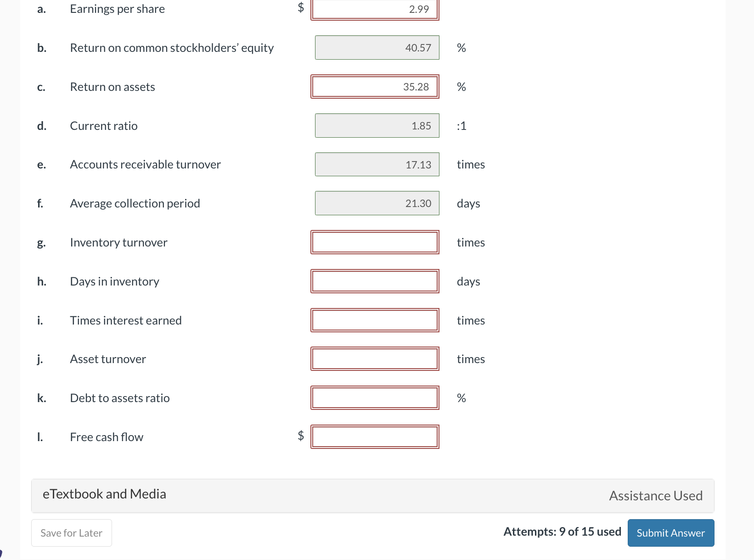The width and height of the screenshot is (754, 560).
Task: Click the Attempts: 9 of 15 used text
Action: point(562,532)
